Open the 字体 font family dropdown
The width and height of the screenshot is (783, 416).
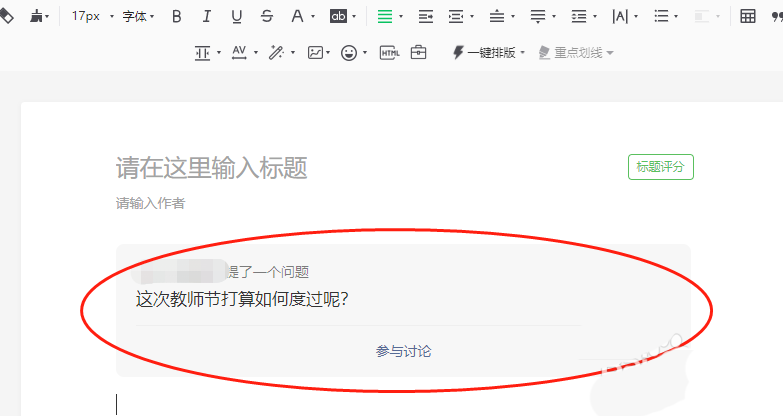(138, 16)
